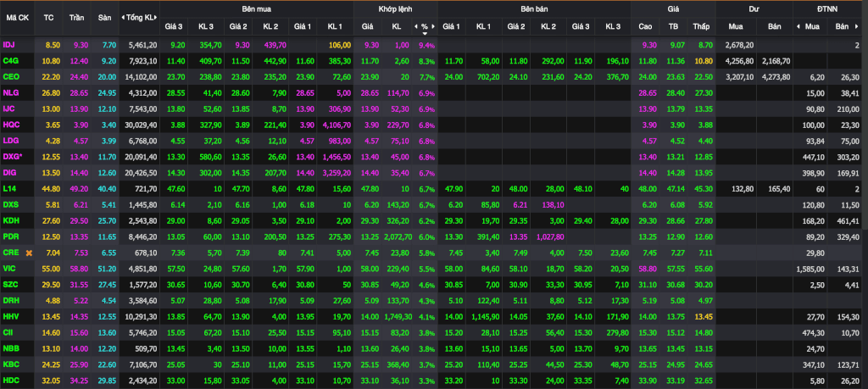Open the IJC stock symbol

(9, 109)
